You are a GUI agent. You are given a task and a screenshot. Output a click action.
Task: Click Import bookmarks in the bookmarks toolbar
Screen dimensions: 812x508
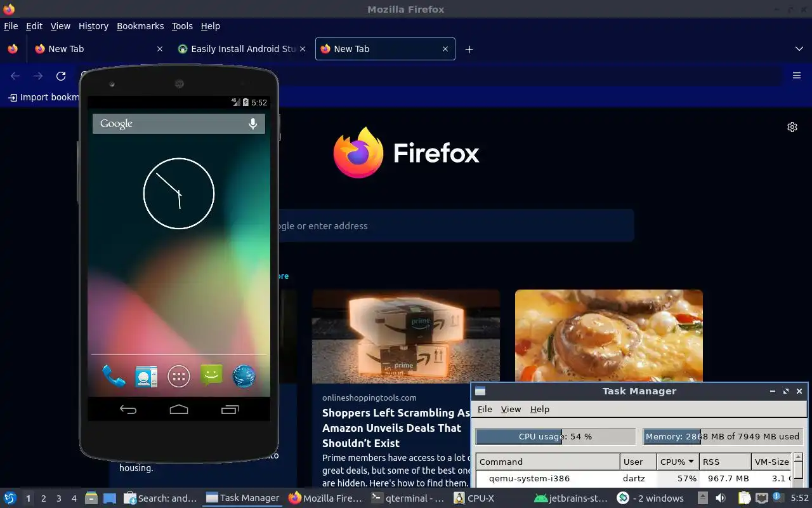point(43,97)
